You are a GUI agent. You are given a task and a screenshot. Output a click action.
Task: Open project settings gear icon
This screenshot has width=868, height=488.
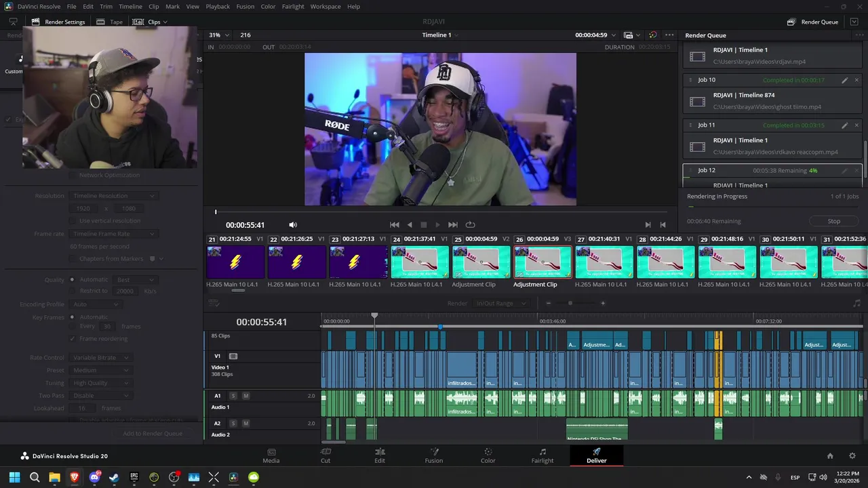point(852,456)
